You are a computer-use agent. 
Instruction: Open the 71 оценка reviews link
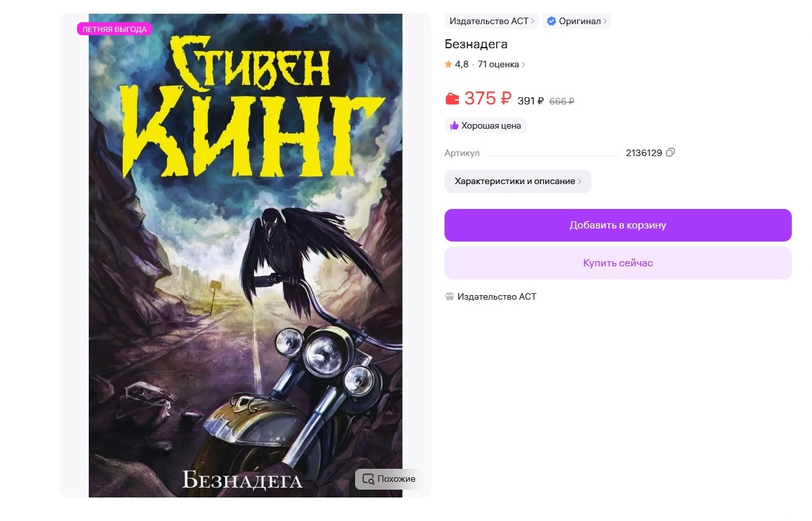point(501,64)
